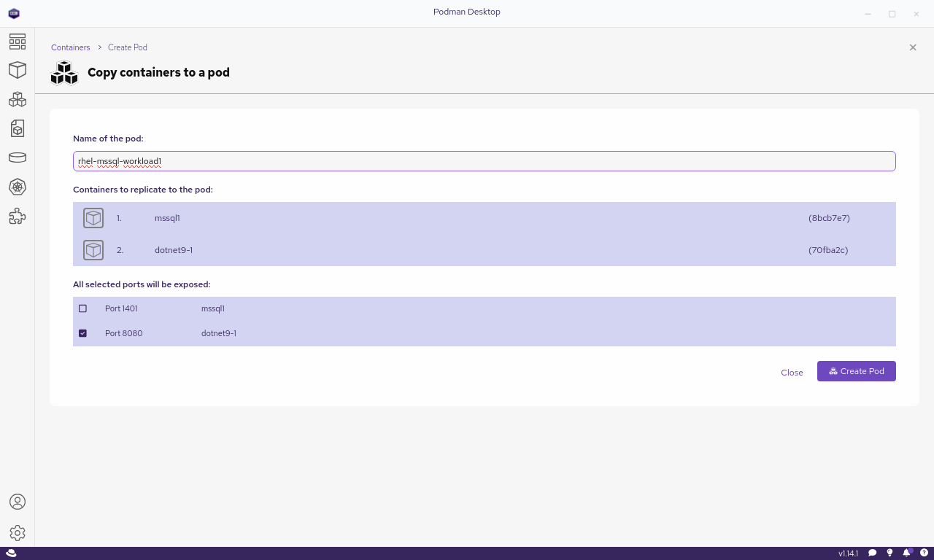Click the pod name input field
934x560 pixels.
point(485,161)
